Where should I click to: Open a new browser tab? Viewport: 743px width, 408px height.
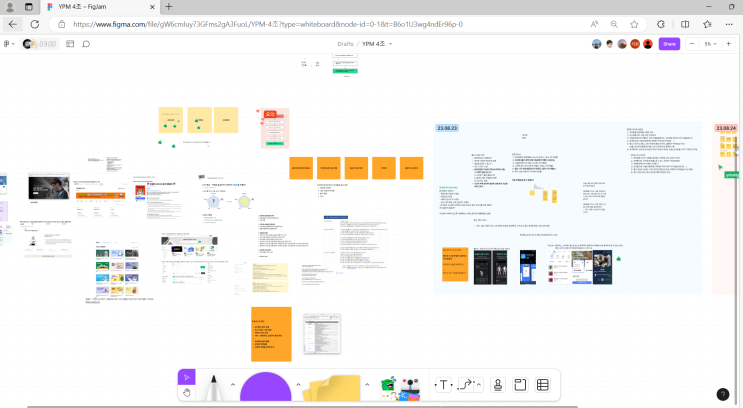(169, 7)
